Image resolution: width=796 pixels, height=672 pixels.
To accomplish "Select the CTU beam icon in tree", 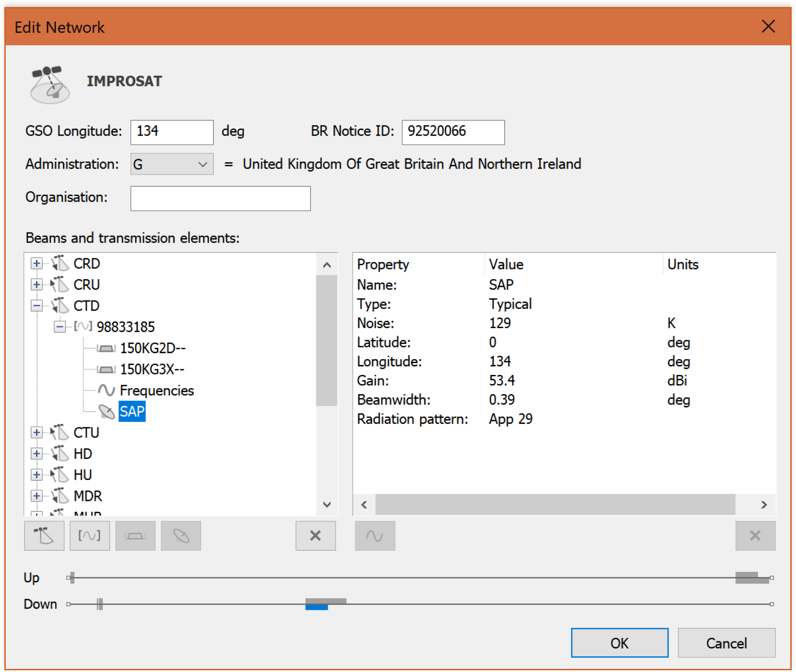I will [x=60, y=432].
